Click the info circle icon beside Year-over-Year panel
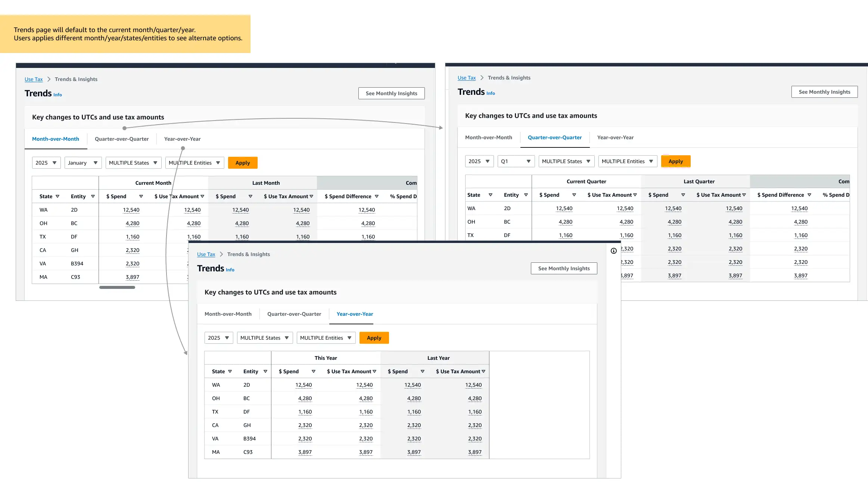 613,251
